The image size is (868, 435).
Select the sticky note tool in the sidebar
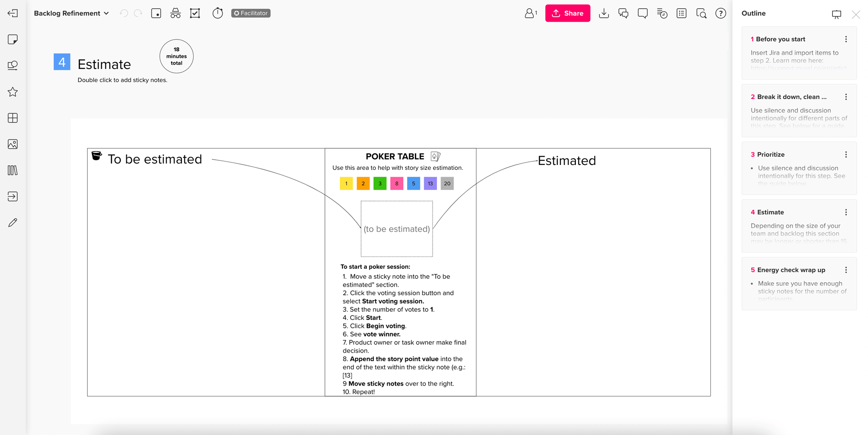[13, 40]
